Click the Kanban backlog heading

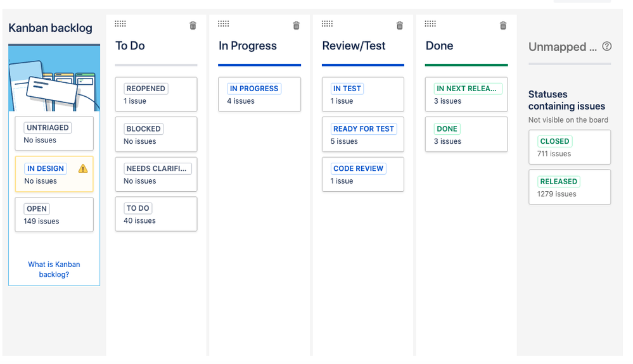click(51, 28)
